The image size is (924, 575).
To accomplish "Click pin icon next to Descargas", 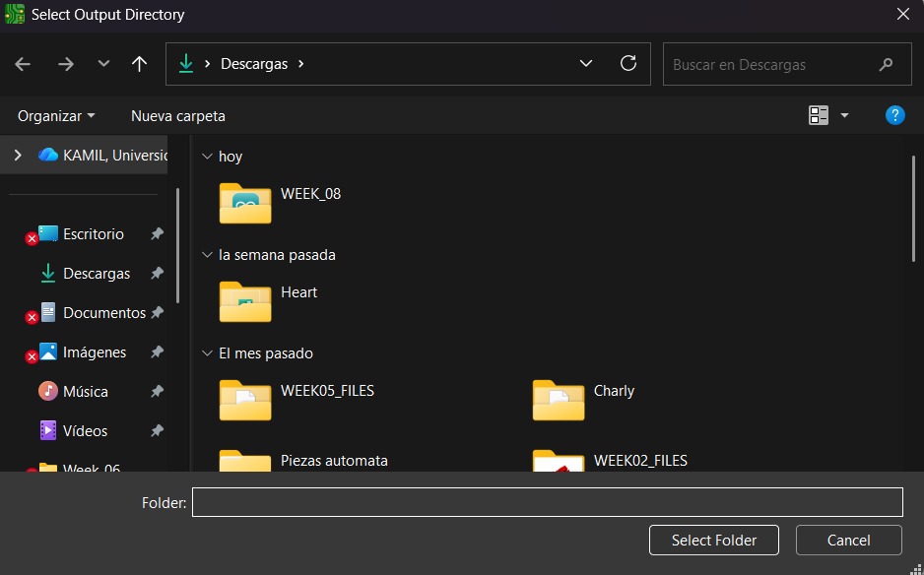I will (x=157, y=274).
